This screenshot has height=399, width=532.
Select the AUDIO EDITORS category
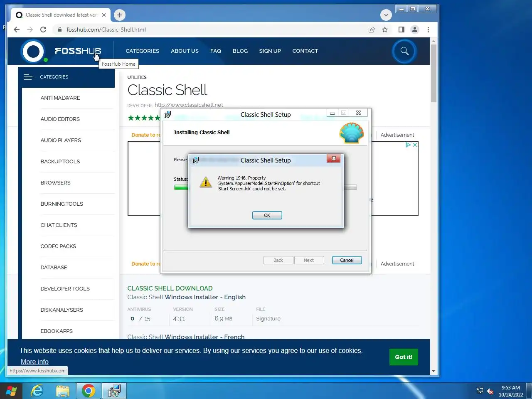pos(60,119)
